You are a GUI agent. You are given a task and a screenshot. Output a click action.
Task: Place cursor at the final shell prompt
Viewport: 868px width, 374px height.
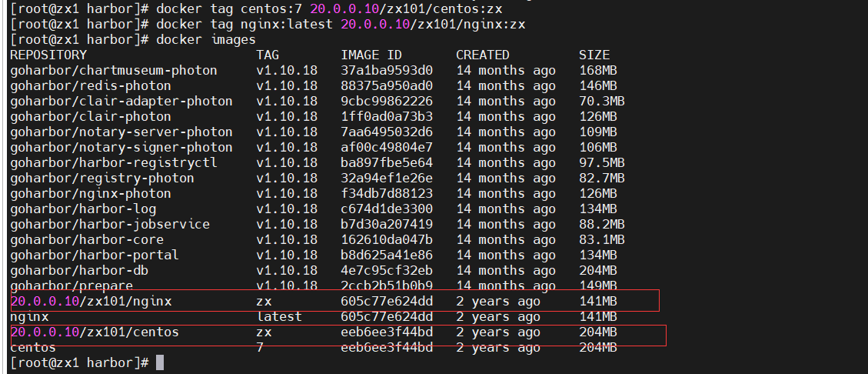160,363
